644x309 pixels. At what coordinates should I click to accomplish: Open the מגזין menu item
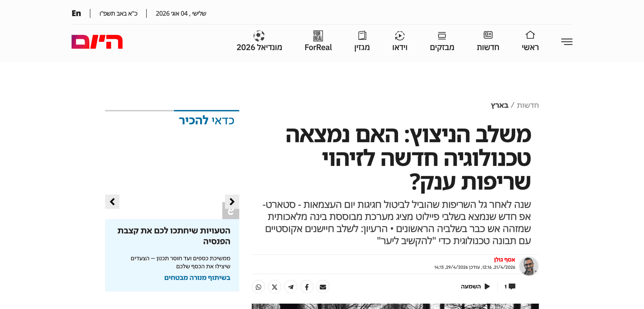pos(362,47)
